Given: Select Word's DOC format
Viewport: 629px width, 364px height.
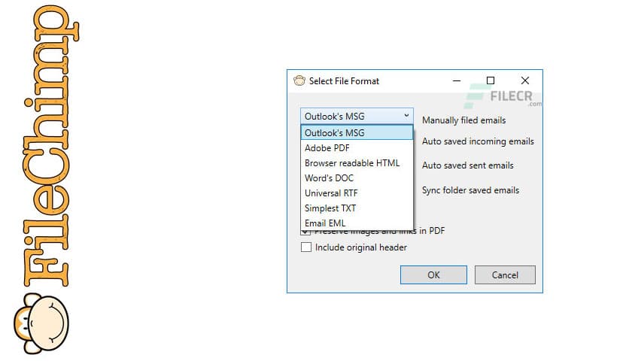Looking at the screenshot, I should (357, 178).
